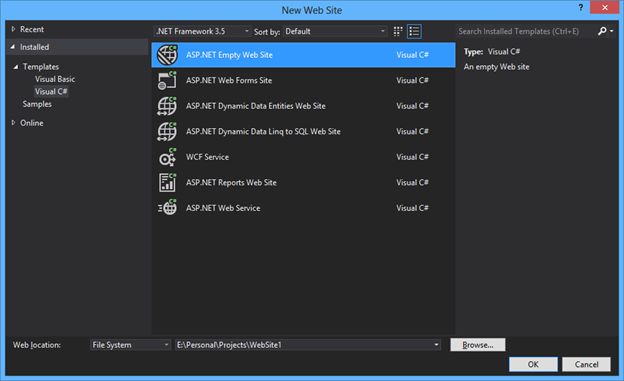Click the ASP.NET Reports Web Site icon
Screen dimensions: 624x381
pyautogui.click(x=167, y=183)
